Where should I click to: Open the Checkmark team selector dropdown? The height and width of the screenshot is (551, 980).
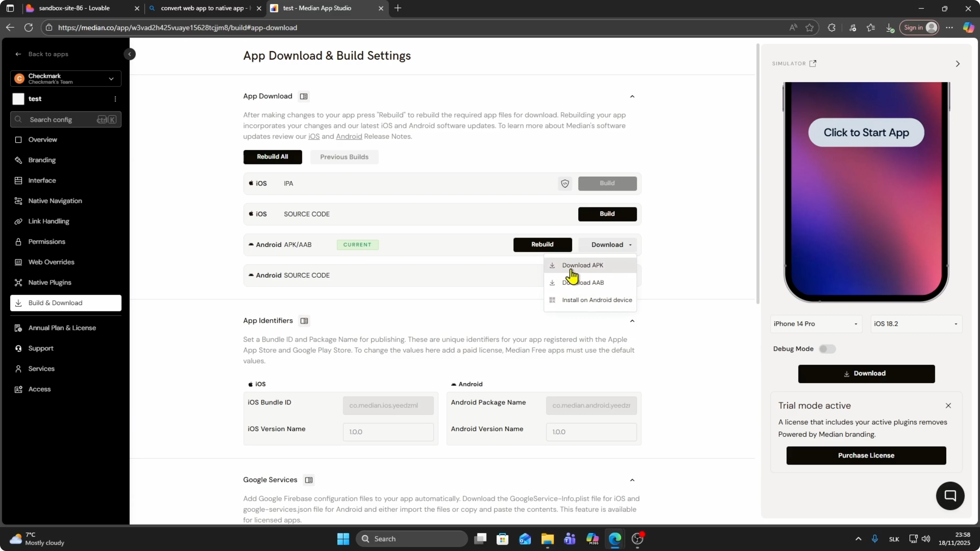pos(66,79)
